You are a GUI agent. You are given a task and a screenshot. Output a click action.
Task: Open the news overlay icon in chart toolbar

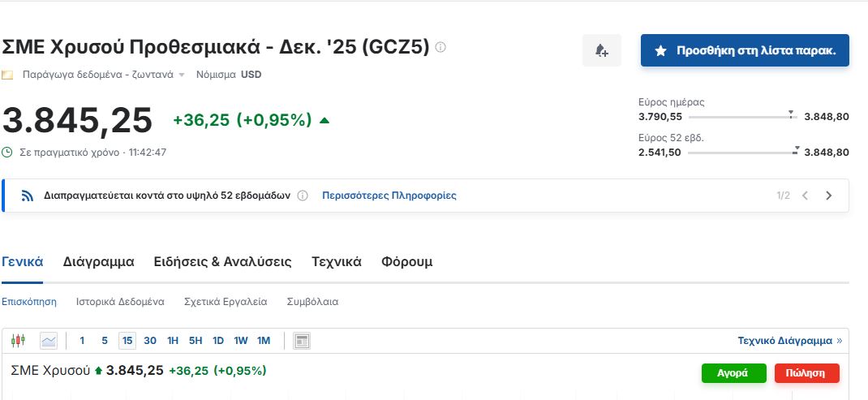coord(301,341)
